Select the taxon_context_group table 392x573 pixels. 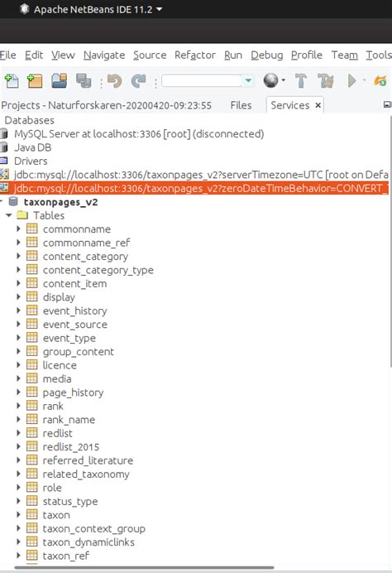click(x=94, y=528)
